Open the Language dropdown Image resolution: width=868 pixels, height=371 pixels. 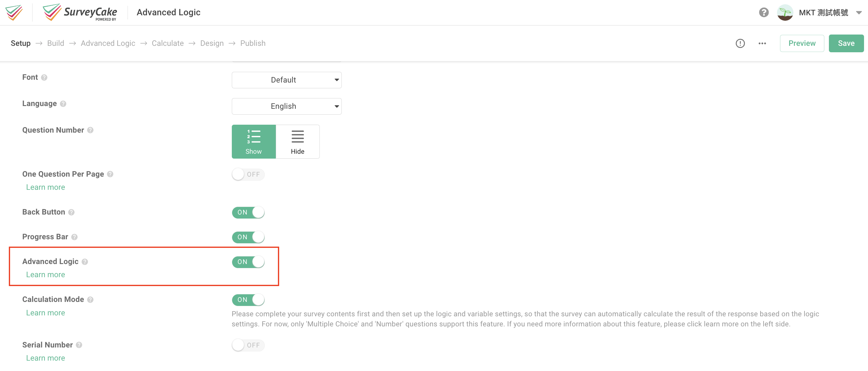point(286,106)
